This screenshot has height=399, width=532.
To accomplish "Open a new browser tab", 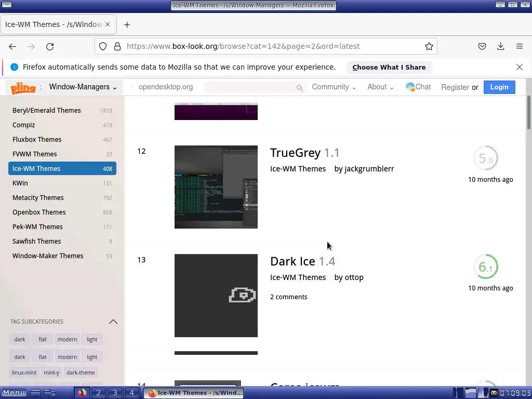I will [127, 25].
